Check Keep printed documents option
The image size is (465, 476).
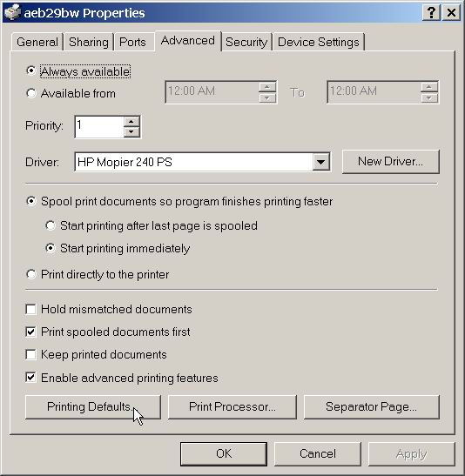tap(31, 354)
